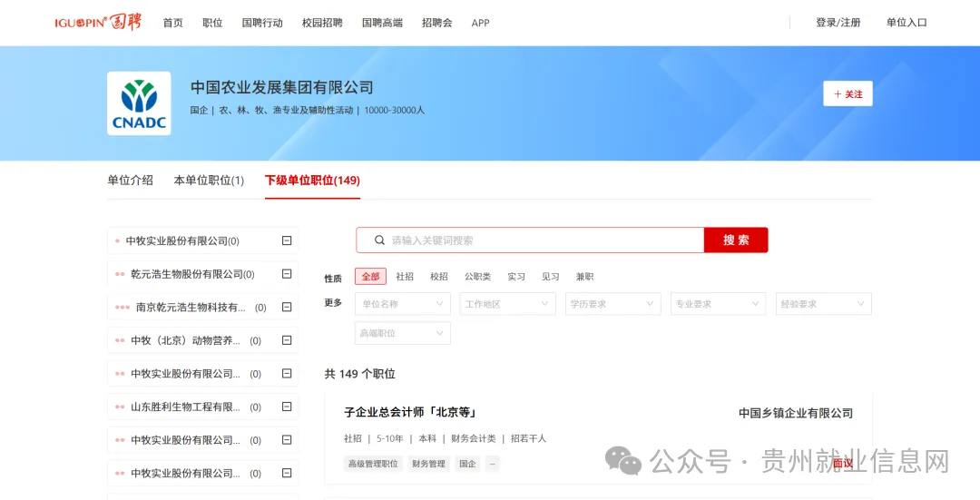Viewport: 980px width, 500px height.
Task: Click the keyword search input field
Action: (x=530, y=240)
